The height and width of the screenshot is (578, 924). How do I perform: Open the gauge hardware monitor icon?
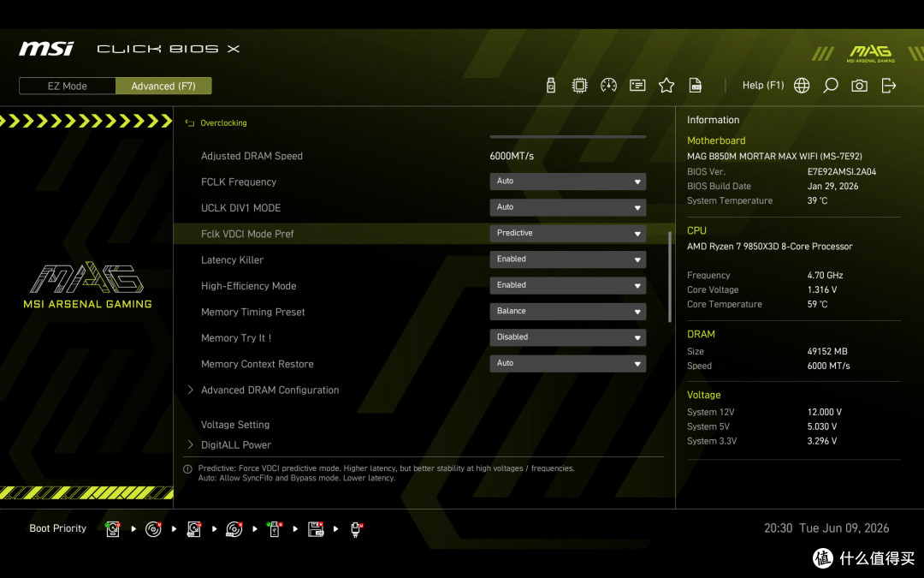(x=608, y=86)
